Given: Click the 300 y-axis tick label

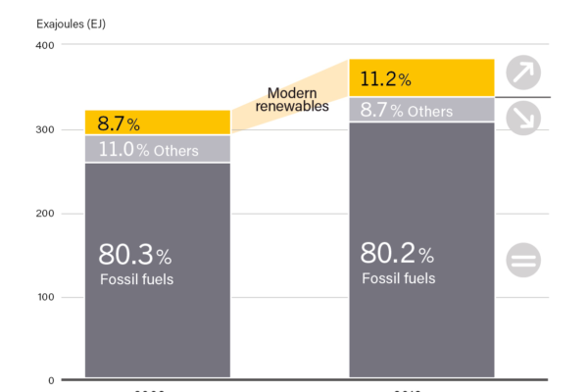Looking at the screenshot, I should click(x=45, y=129).
